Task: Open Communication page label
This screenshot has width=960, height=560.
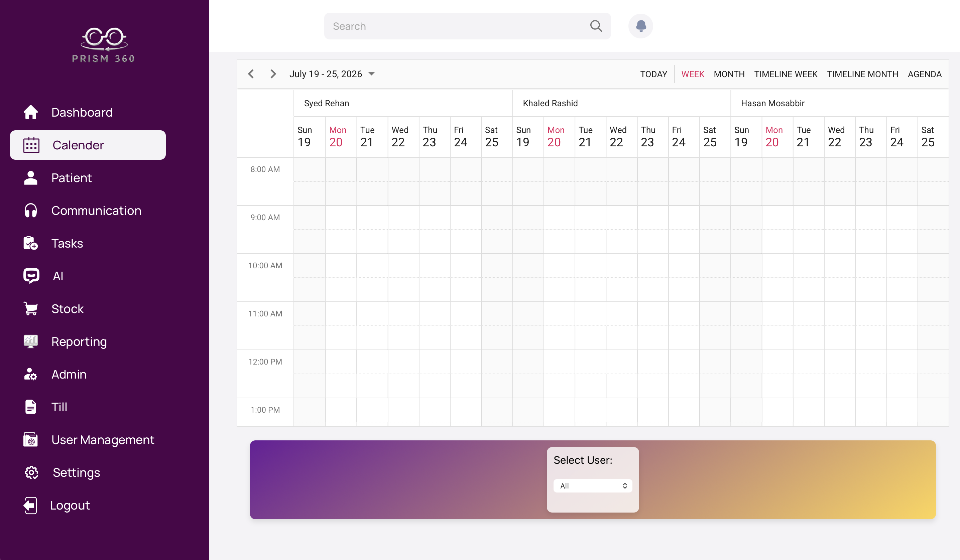Action: tap(96, 211)
